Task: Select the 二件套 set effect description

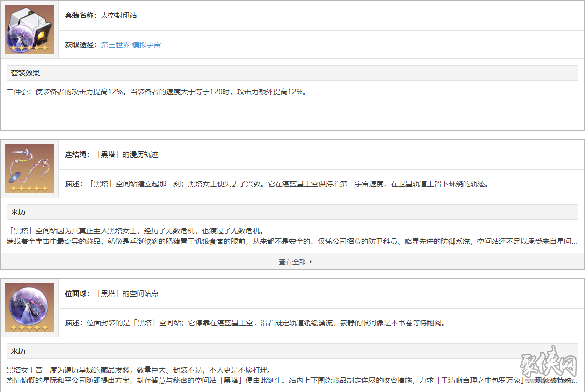Action: pos(157,92)
